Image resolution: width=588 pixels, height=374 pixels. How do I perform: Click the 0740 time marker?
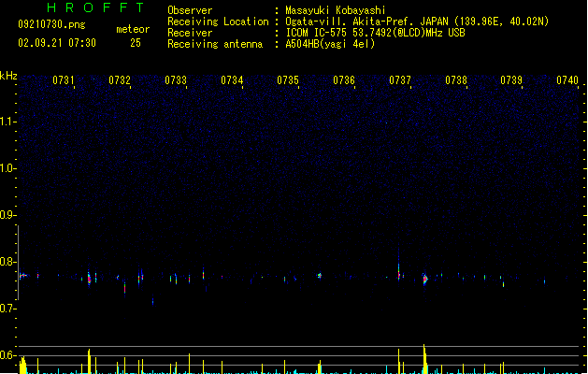click(567, 80)
